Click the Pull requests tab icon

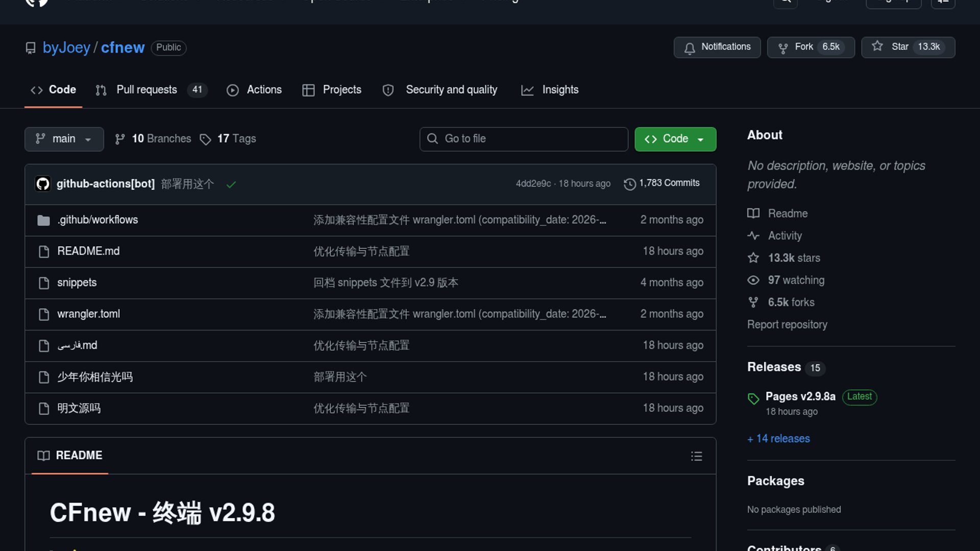pyautogui.click(x=101, y=90)
